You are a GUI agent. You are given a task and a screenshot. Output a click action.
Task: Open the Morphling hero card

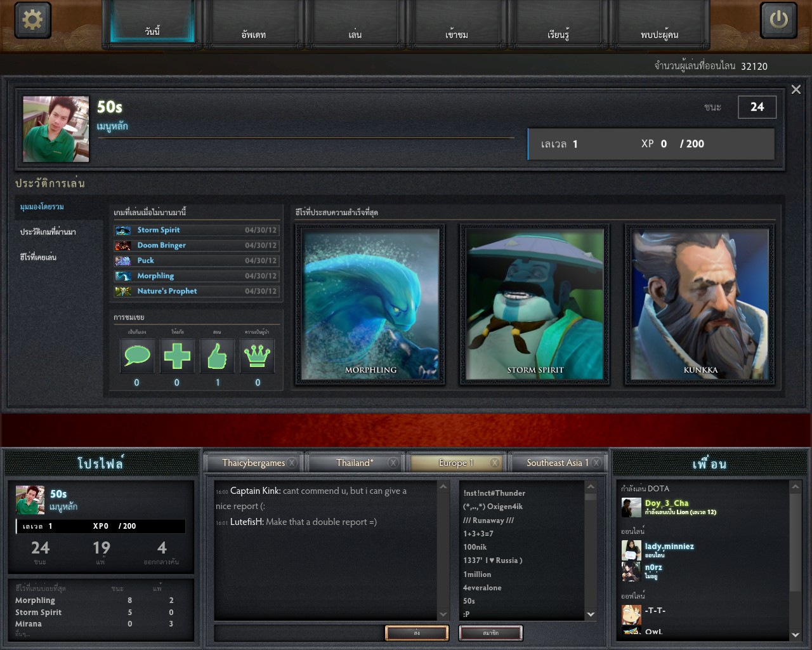370,305
